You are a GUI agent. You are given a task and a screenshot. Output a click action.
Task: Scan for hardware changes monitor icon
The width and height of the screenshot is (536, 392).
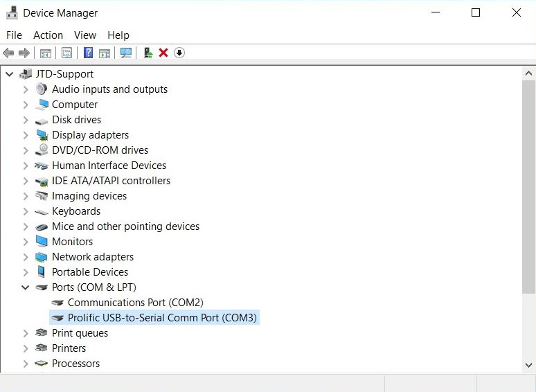(126, 53)
